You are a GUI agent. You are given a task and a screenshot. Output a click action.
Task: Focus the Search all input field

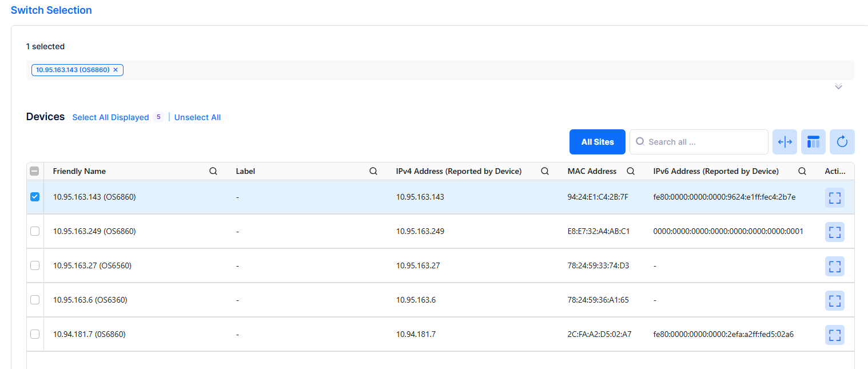(x=699, y=142)
